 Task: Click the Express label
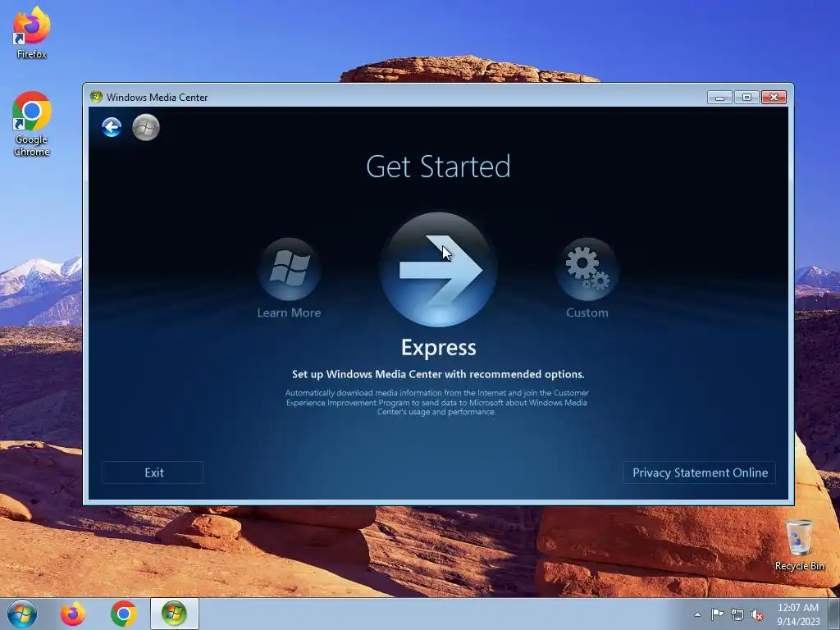(x=438, y=347)
